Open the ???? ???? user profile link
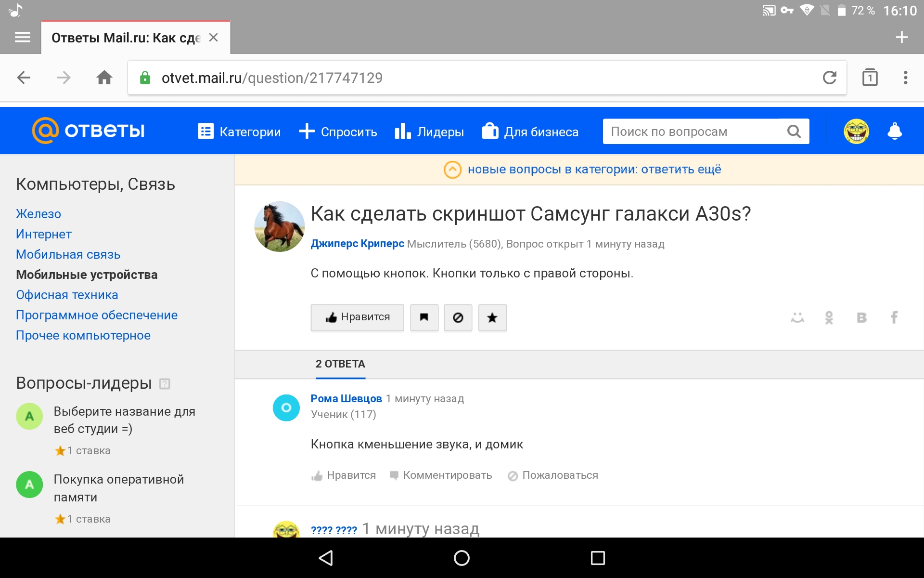924x578 pixels. pos(334,530)
